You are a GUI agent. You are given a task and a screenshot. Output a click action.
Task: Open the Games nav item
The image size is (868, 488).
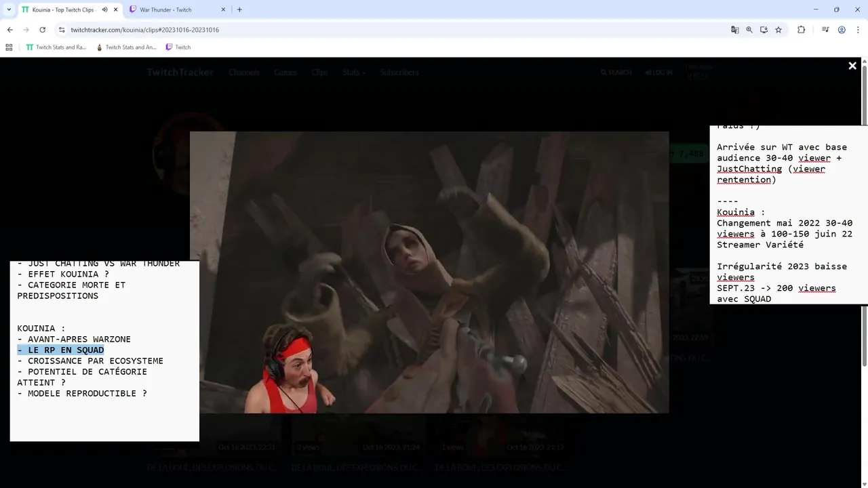[285, 73]
